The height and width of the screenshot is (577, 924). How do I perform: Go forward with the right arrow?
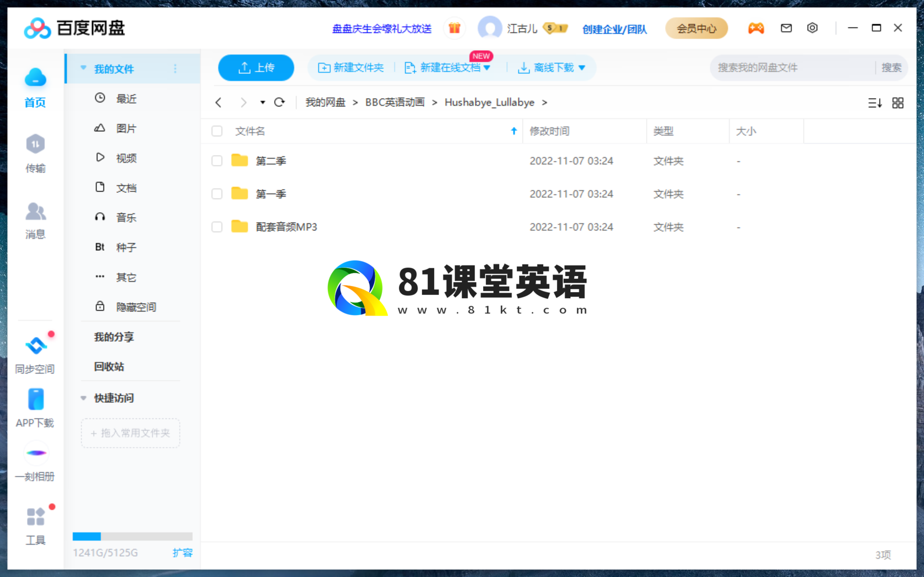point(243,103)
